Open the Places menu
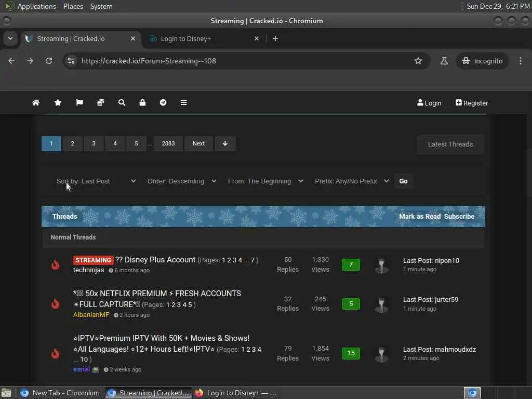The image size is (532, 399). 73,6
